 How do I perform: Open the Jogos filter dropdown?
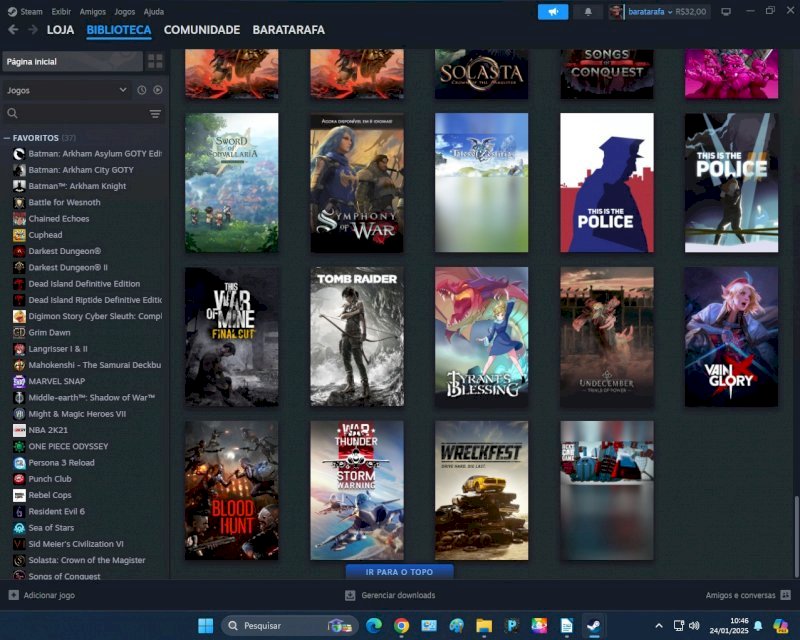pos(66,90)
